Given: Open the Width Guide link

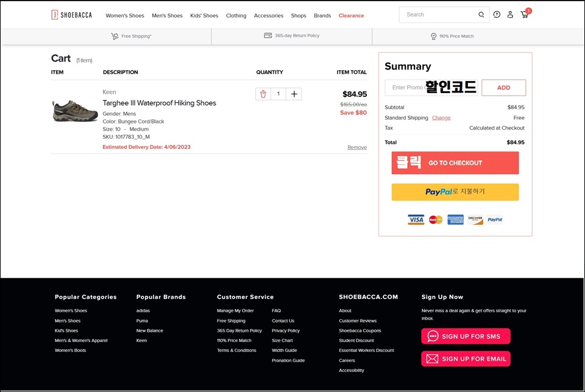Looking at the screenshot, I should [x=285, y=350].
